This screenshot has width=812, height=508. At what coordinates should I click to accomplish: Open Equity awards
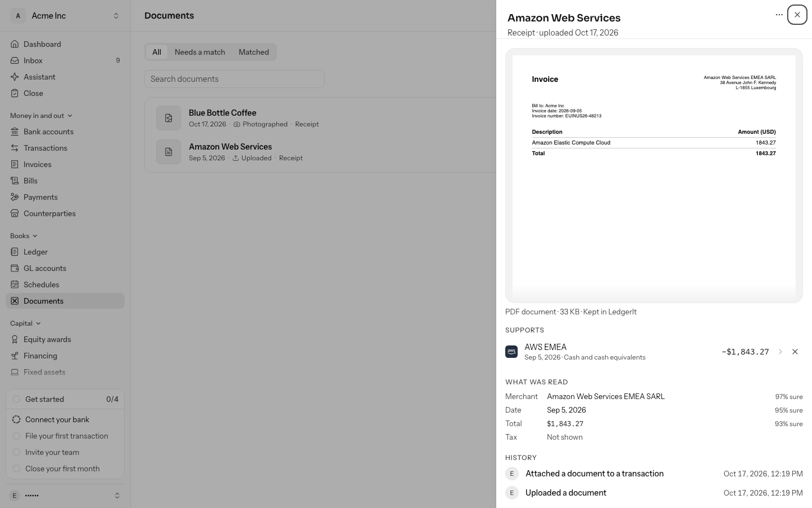pos(65,339)
